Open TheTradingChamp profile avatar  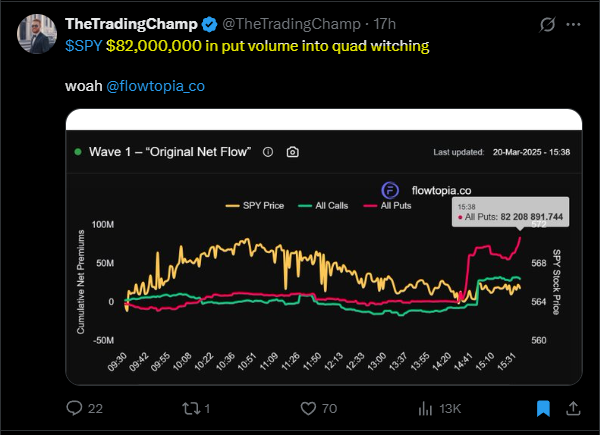tap(37, 34)
